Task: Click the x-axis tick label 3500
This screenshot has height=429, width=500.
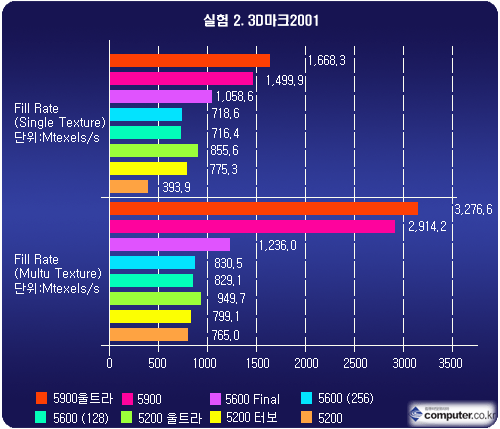Action: click(450, 363)
